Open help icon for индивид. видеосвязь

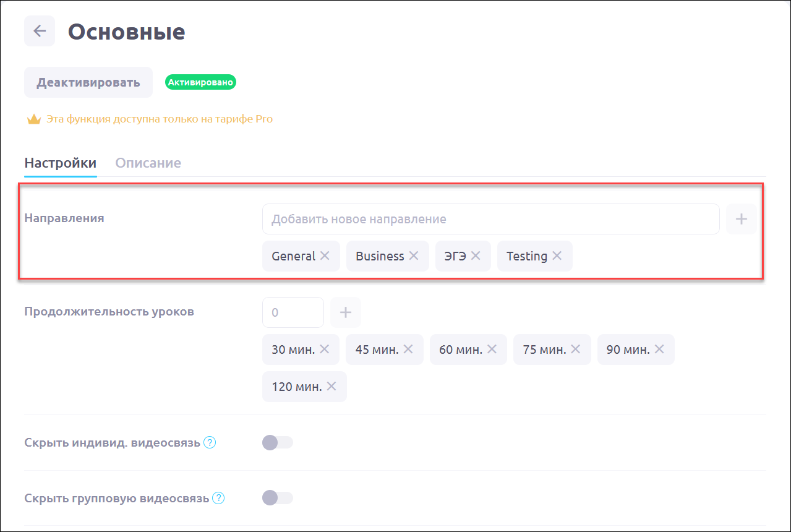click(x=210, y=443)
